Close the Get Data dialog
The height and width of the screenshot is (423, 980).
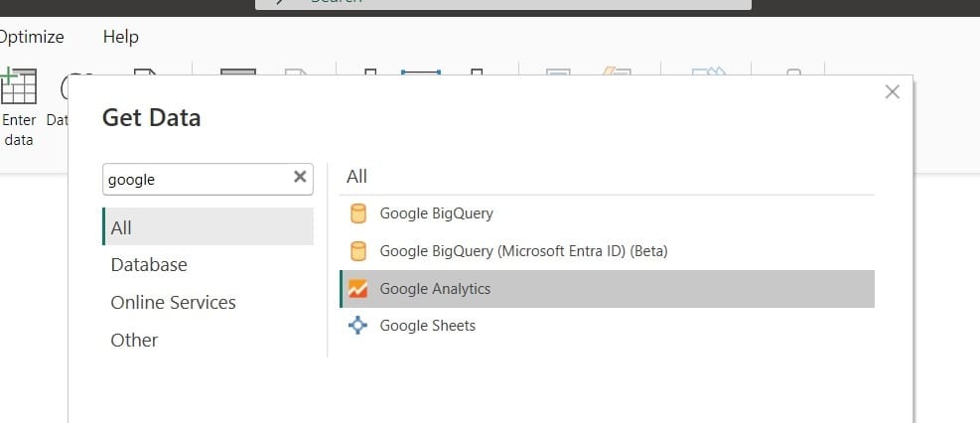(x=892, y=92)
